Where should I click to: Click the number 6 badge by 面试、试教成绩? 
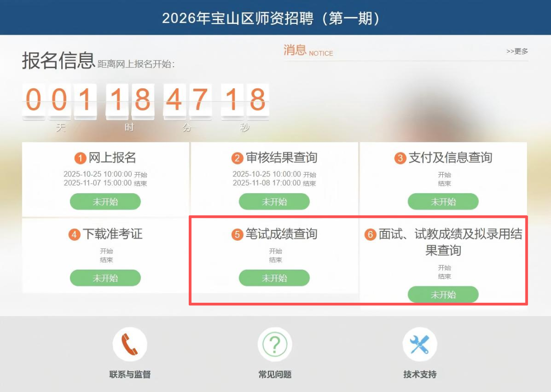370,234
